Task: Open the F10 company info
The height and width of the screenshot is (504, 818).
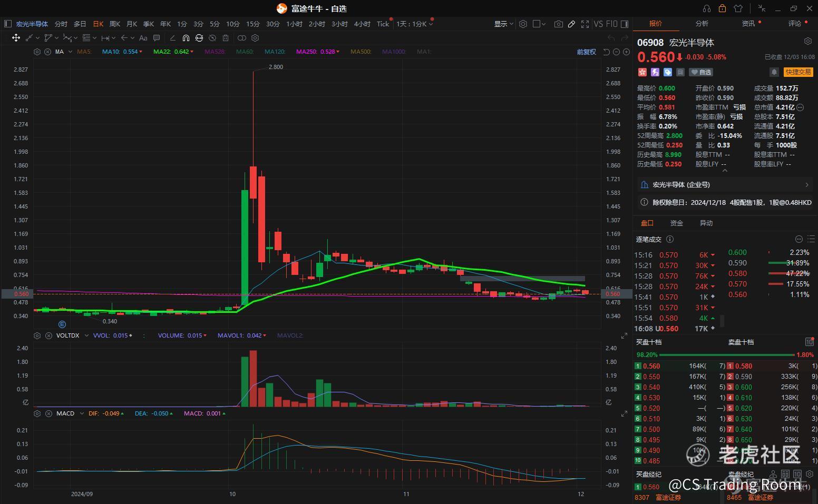Action: point(611,24)
